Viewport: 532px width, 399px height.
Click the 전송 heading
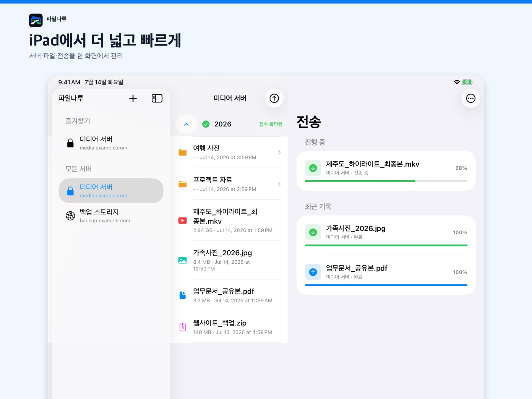tap(309, 121)
